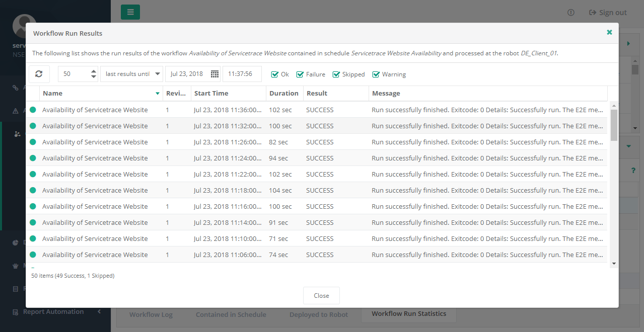The width and height of the screenshot is (644, 332).
Task: Close dialog with the green X icon
Action: tap(609, 32)
